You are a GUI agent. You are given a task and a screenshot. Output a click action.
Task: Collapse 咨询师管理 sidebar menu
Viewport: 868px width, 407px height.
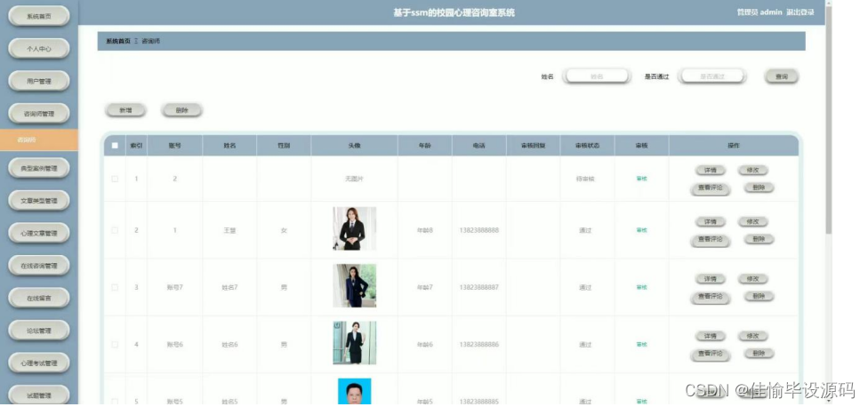(x=39, y=114)
